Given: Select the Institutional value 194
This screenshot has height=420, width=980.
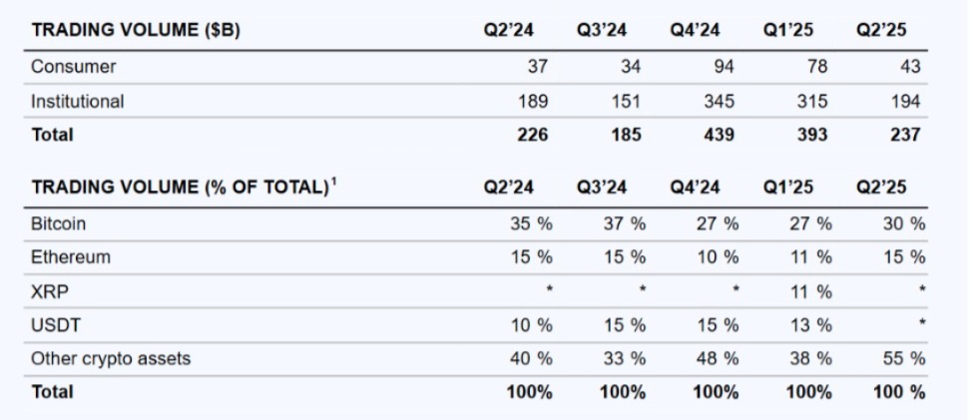Looking at the screenshot, I should [906, 101].
